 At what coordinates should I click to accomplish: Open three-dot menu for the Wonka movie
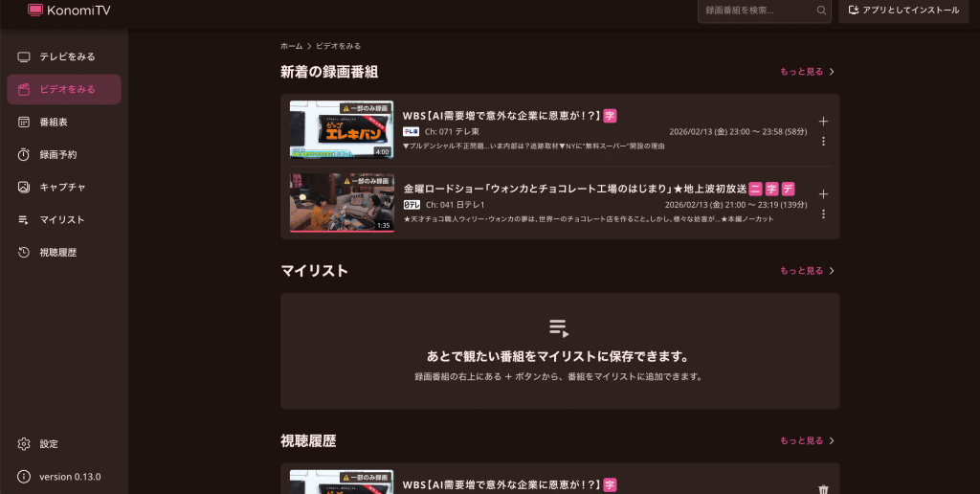[x=823, y=214]
